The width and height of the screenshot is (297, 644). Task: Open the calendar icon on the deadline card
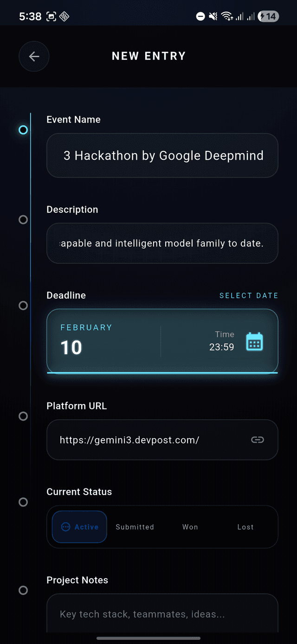(254, 342)
